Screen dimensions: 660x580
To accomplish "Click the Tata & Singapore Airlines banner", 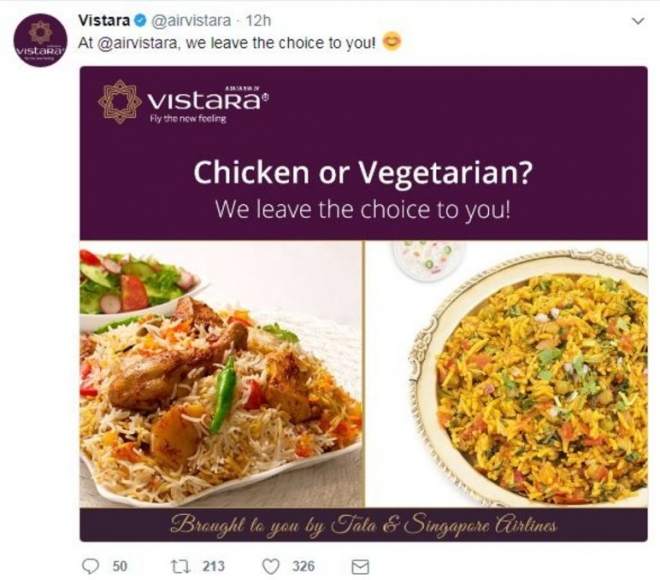I will [363, 524].
